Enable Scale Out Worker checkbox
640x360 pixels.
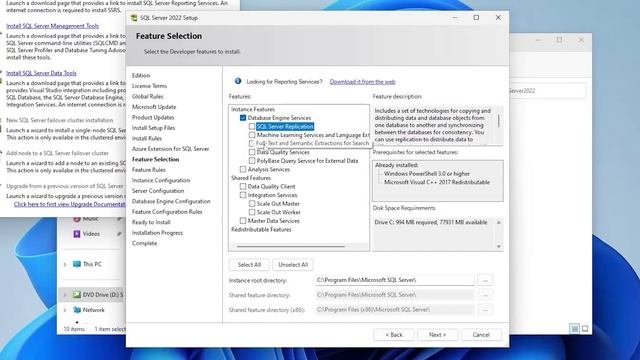252,212
